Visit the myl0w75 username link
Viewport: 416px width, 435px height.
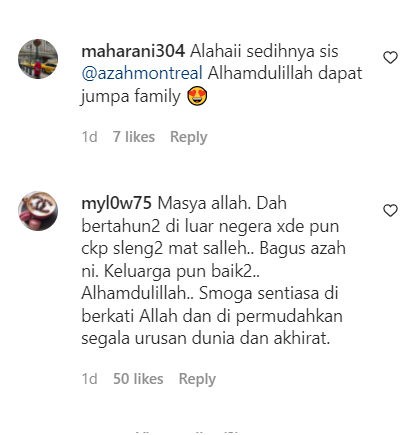pos(116,203)
